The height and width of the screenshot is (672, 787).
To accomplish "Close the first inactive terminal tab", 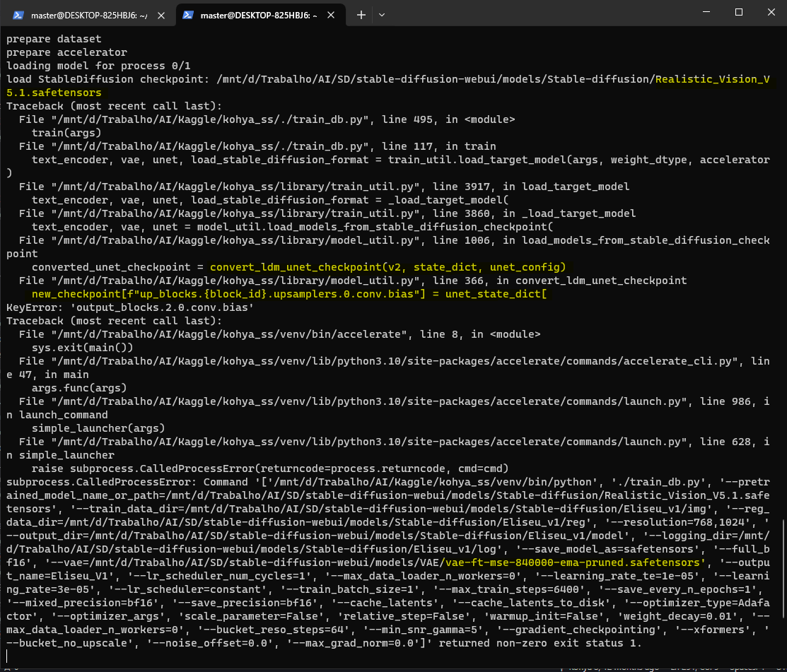I will coord(161,16).
